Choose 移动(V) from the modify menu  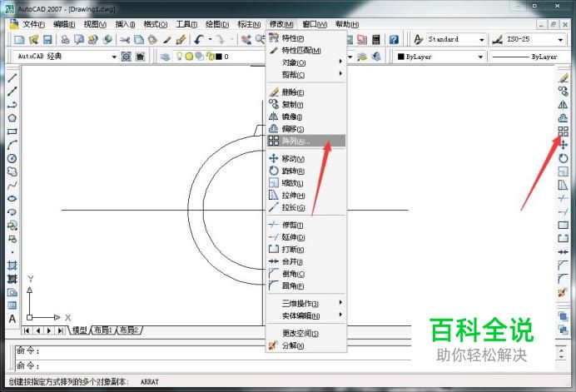coord(306,159)
